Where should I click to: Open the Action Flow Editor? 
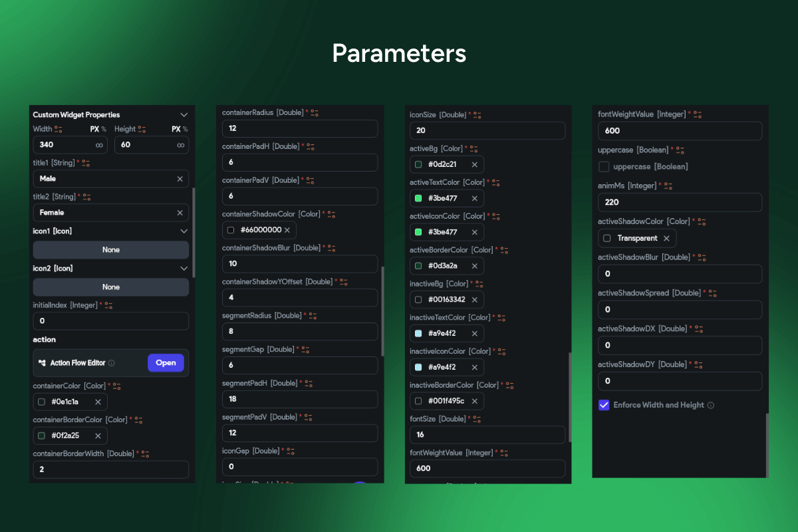click(166, 362)
